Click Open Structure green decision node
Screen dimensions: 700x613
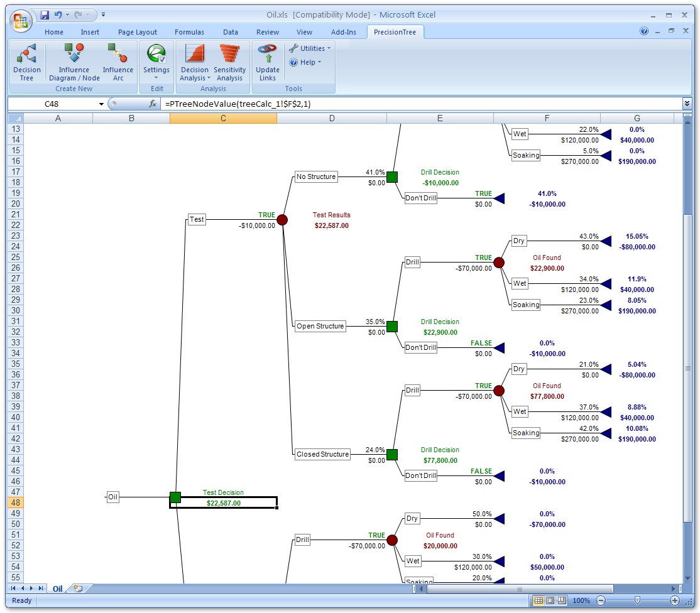tap(392, 327)
